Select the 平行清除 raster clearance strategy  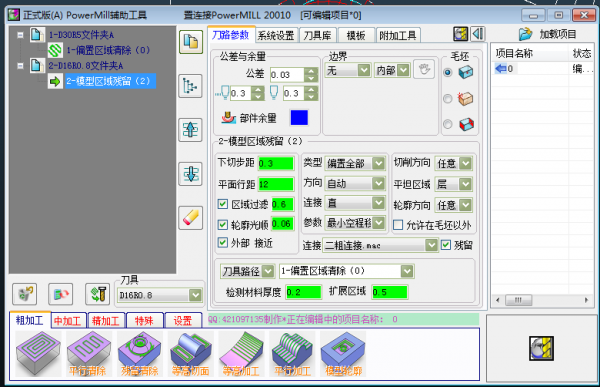[x=89, y=353]
